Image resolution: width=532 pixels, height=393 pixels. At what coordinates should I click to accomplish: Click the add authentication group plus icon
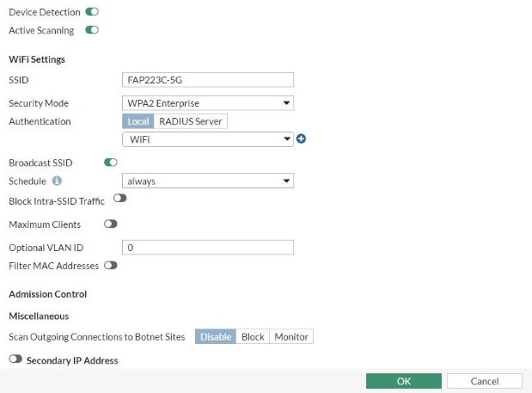[301, 139]
